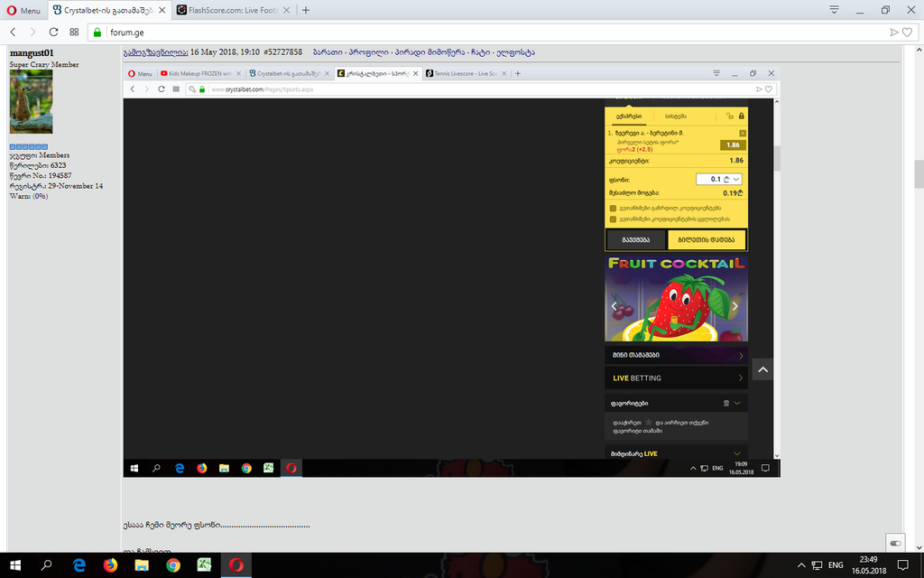Tick the second checkbox, just above გაუქმება
The image size is (924, 578).
point(613,219)
